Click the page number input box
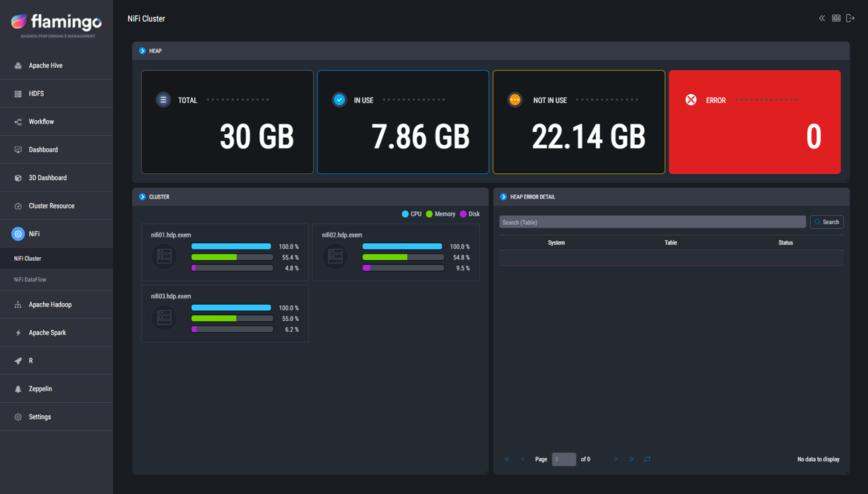 [564, 459]
